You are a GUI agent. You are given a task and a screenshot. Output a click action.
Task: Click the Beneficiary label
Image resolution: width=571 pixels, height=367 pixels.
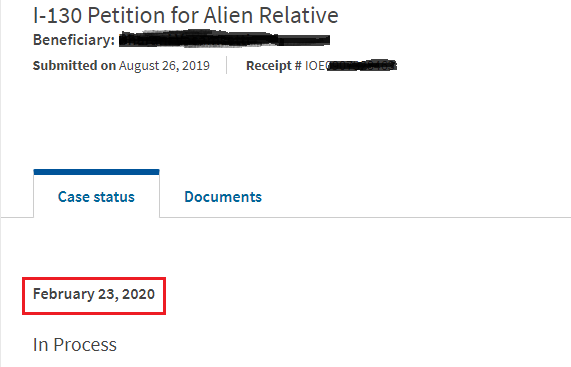pyautogui.click(x=74, y=40)
